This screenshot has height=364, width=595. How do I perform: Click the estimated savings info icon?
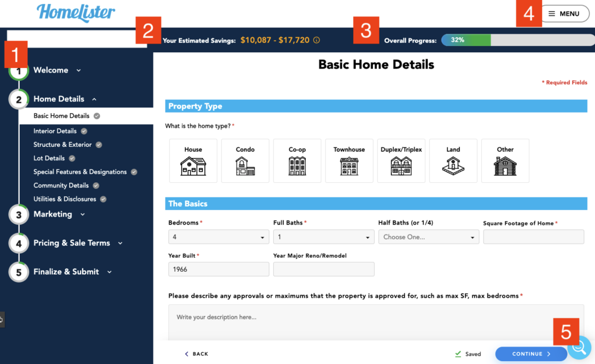[317, 41]
